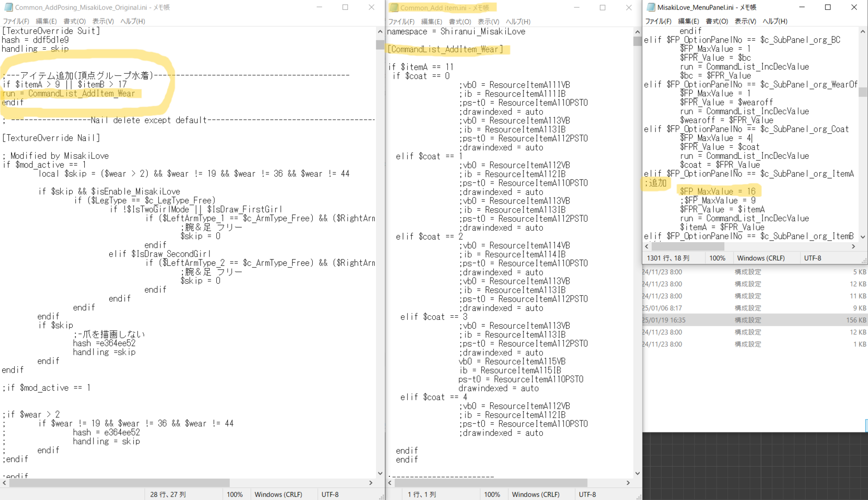Viewport: 868px width, 500px height.
Task: Click Notepad icon of Common_Add item window title
Action: pos(394,7)
